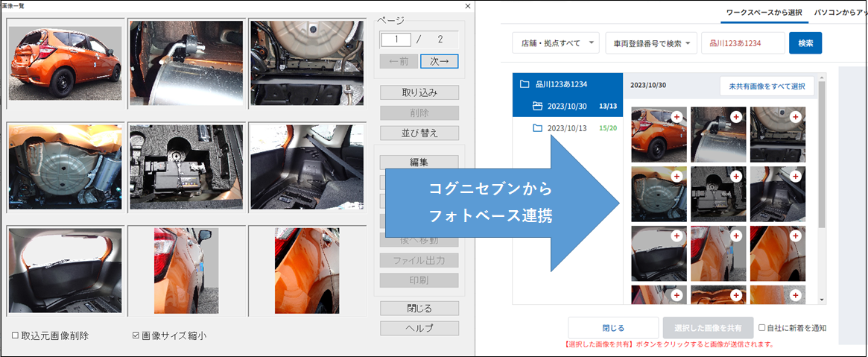Enable 取込元画像削除 checkbox
The width and height of the screenshot is (868, 357).
(16, 336)
